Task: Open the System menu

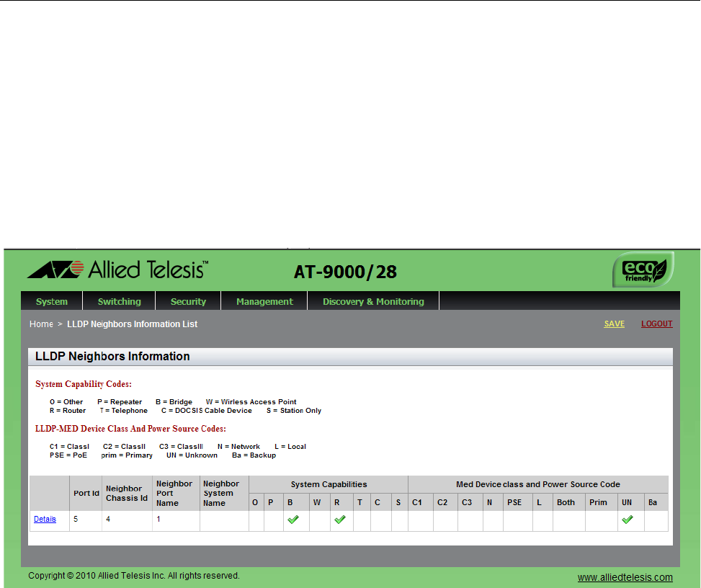Action: (52, 301)
